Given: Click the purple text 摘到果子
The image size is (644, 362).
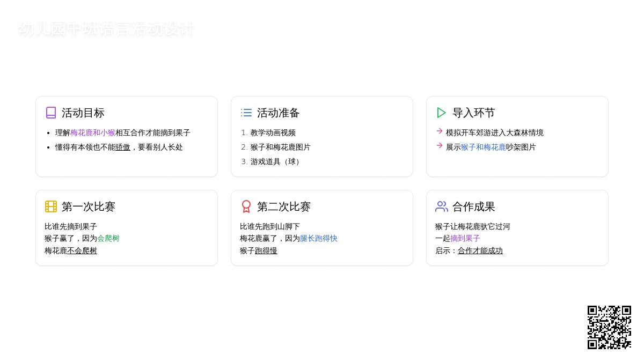Looking at the screenshot, I should coord(465,238).
